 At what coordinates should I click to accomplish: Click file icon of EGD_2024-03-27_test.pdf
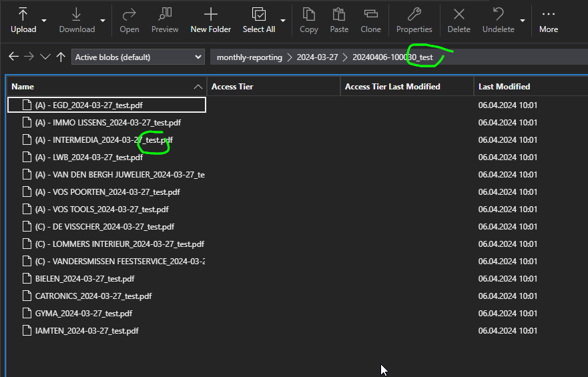pyautogui.click(x=27, y=105)
